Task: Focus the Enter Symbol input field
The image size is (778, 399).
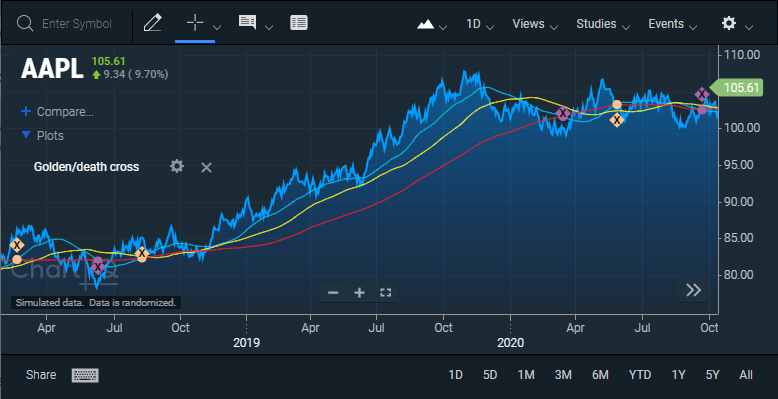Action: pyautogui.click(x=77, y=24)
